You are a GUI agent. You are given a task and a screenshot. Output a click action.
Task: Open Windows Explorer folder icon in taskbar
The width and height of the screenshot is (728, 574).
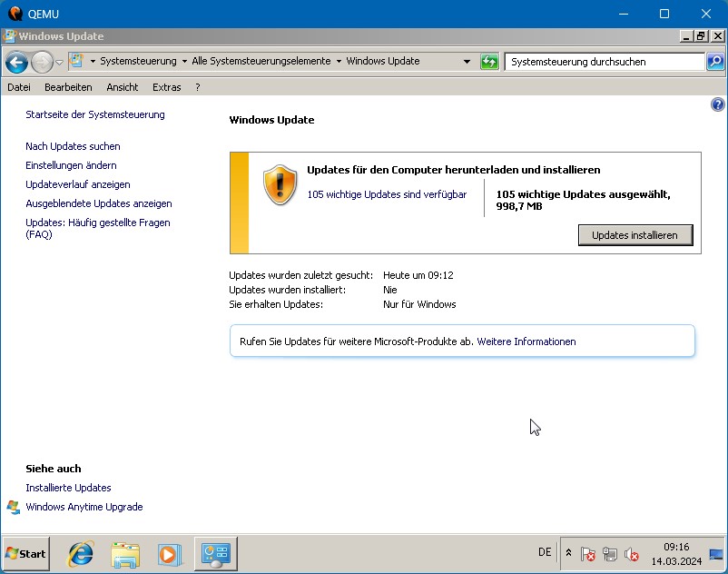(125, 554)
